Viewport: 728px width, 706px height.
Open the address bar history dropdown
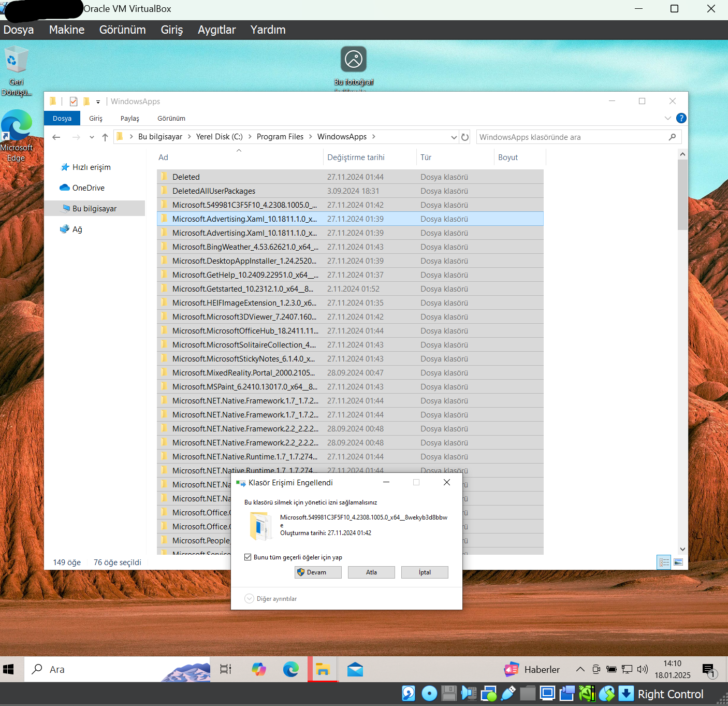coord(454,137)
